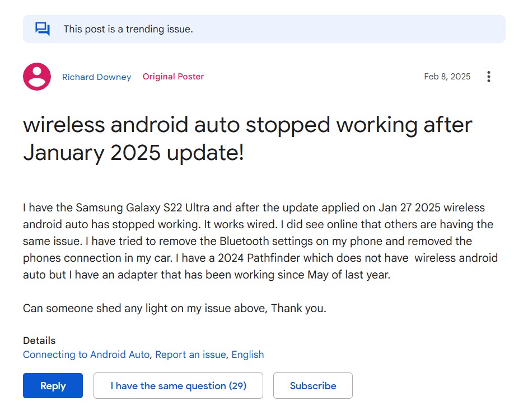Click the Reply button
Image resolution: width=514 pixels, height=420 pixels.
pos(53,386)
